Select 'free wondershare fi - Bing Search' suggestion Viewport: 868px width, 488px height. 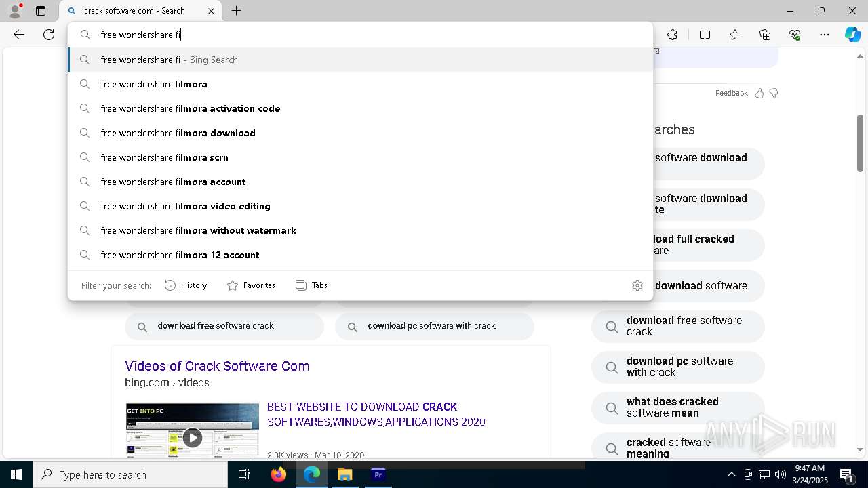[360, 60]
